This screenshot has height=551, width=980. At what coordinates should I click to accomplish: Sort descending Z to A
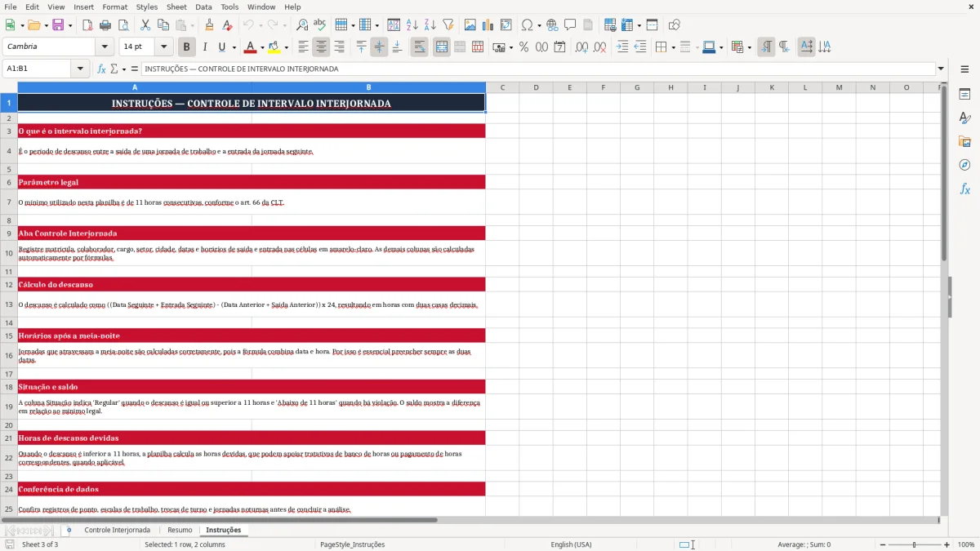(x=430, y=25)
